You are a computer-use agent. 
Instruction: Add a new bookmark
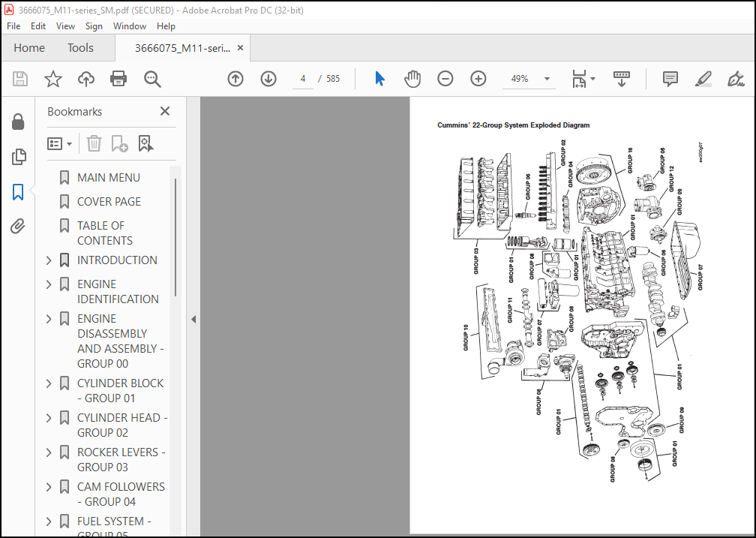(x=119, y=144)
